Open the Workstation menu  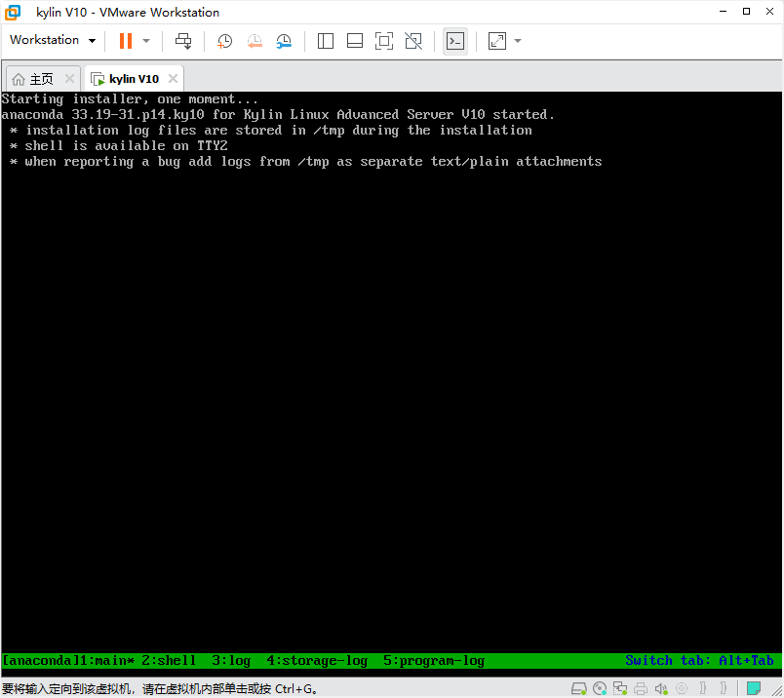click(53, 40)
